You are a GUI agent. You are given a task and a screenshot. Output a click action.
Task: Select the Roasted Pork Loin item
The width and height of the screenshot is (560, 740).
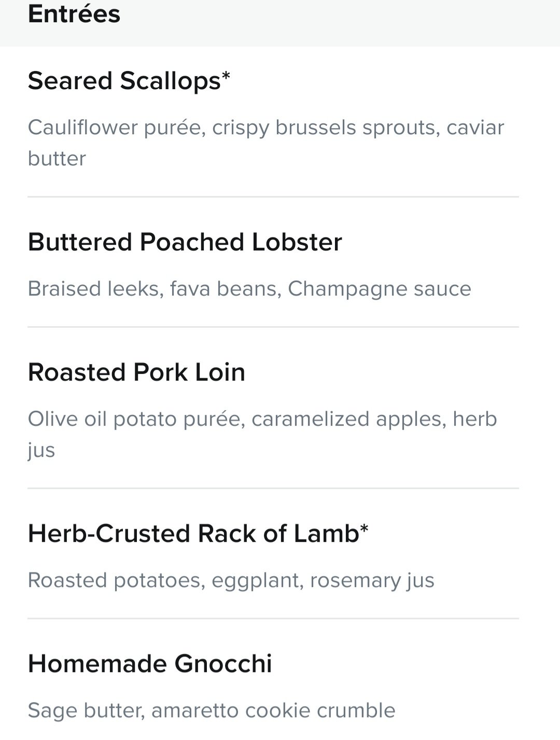[136, 372]
